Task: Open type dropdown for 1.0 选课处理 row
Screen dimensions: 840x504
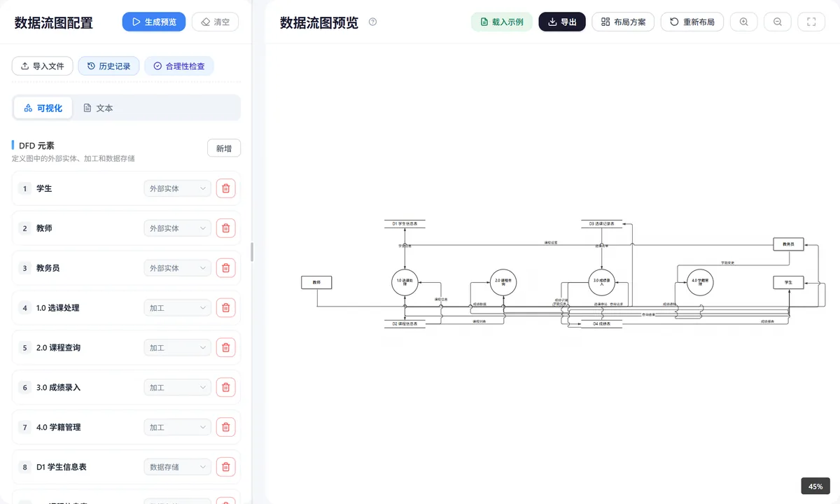Action: point(177,308)
